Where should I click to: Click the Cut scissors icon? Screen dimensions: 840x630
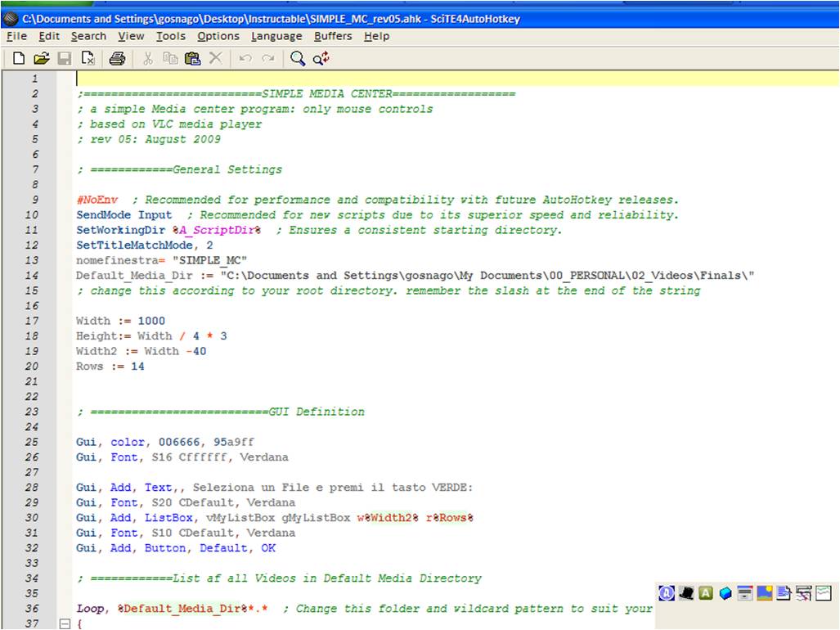click(x=148, y=58)
